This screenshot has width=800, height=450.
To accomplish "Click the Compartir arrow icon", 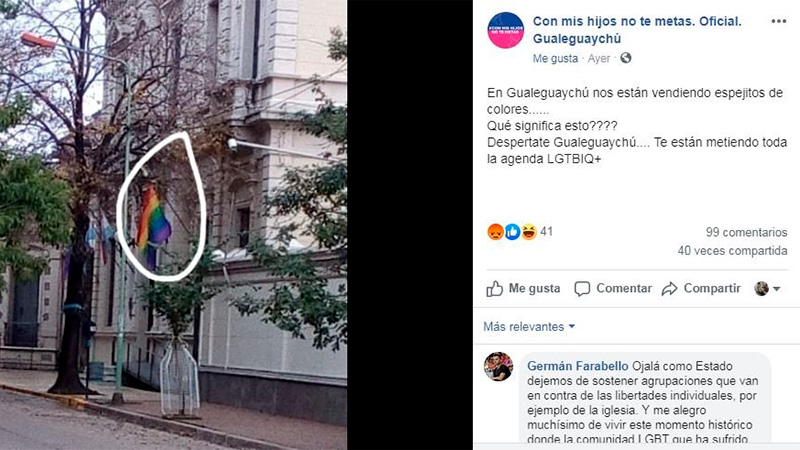I will click(669, 289).
